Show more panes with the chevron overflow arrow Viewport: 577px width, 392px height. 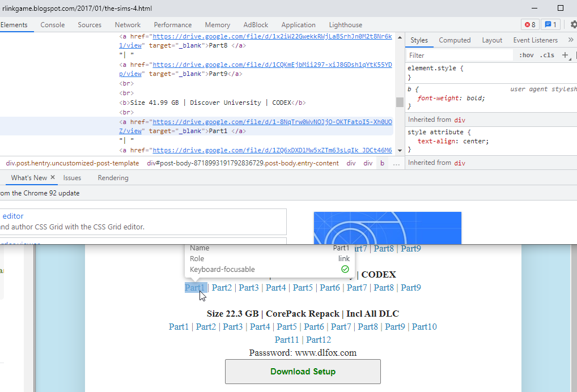(x=572, y=40)
